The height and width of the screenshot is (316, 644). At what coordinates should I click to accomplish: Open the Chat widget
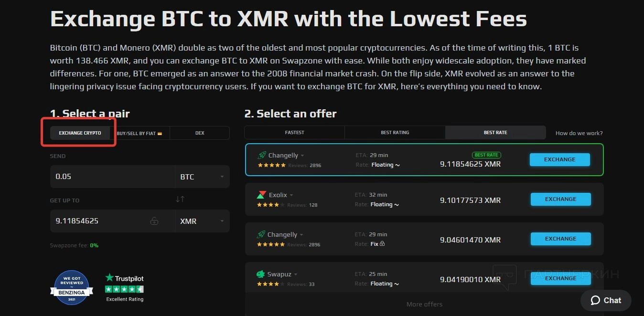tap(606, 300)
